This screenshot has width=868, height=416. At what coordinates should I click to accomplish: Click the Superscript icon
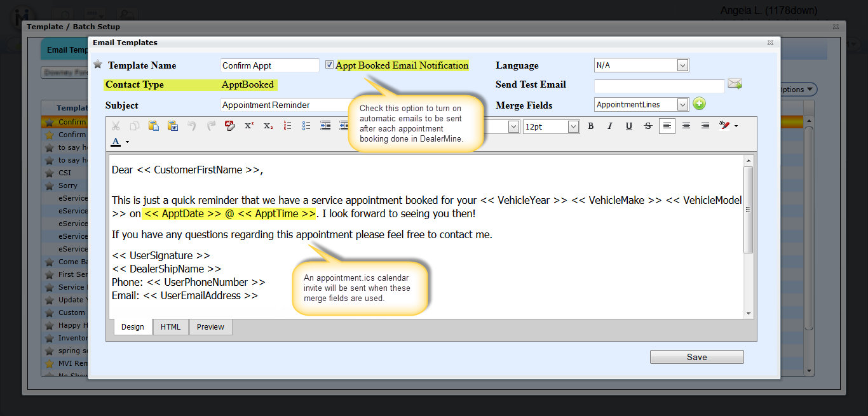pyautogui.click(x=249, y=126)
